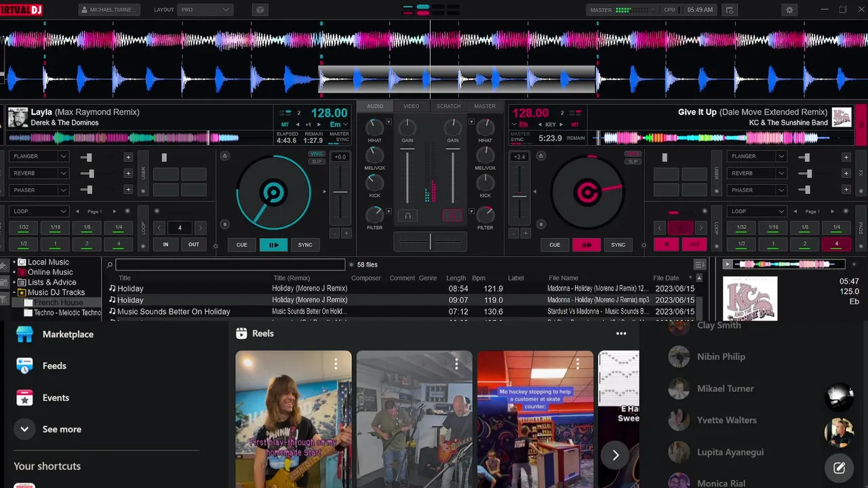The height and width of the screenshot is (488, 868).
Task: Eject the track from the right deck
Action: [540, 156]
